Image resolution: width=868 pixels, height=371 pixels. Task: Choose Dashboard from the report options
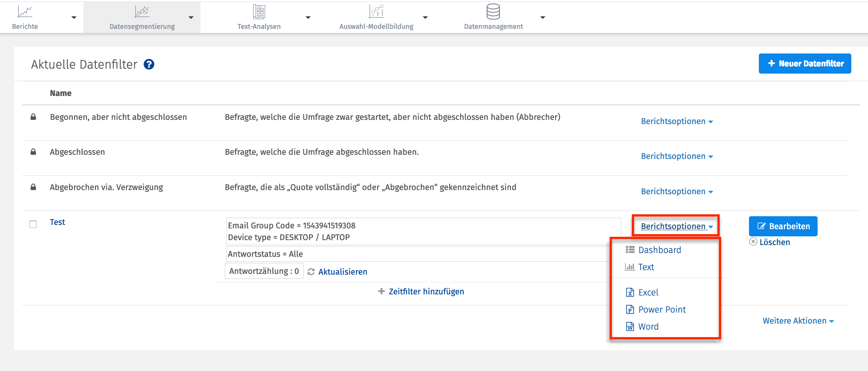point(660,250)
